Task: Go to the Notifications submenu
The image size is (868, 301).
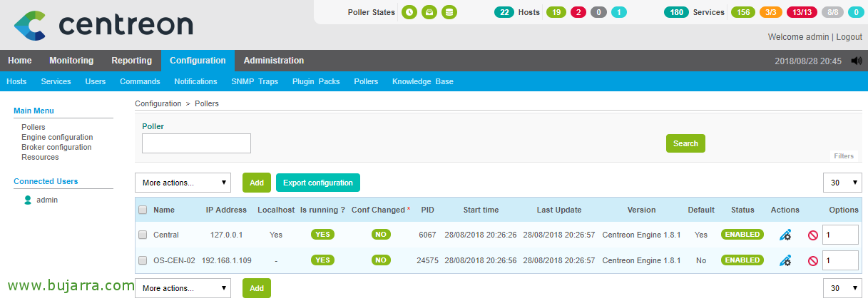Action: coord(195,81)
